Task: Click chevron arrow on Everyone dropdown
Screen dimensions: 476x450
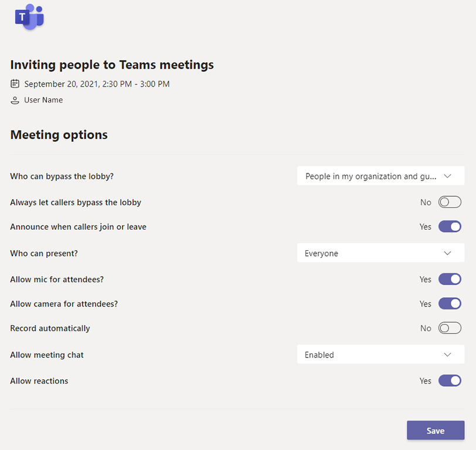Action: point(448,253)
